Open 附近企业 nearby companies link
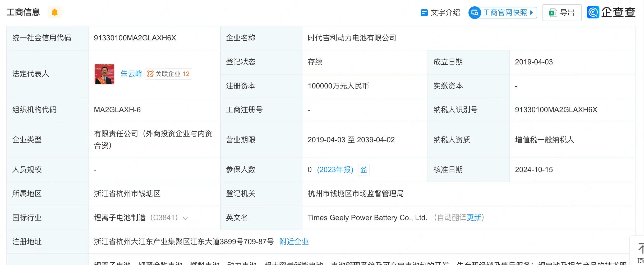Image resolution: width=644 pixels, height=265 pixels. pyautogui.click(x=294, y=242)
